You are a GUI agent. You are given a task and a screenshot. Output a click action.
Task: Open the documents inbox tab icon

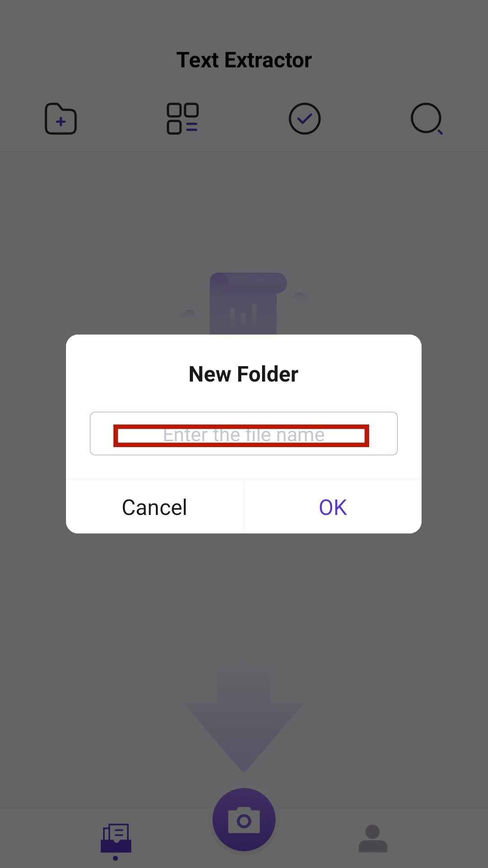click(x=116, y=838)
